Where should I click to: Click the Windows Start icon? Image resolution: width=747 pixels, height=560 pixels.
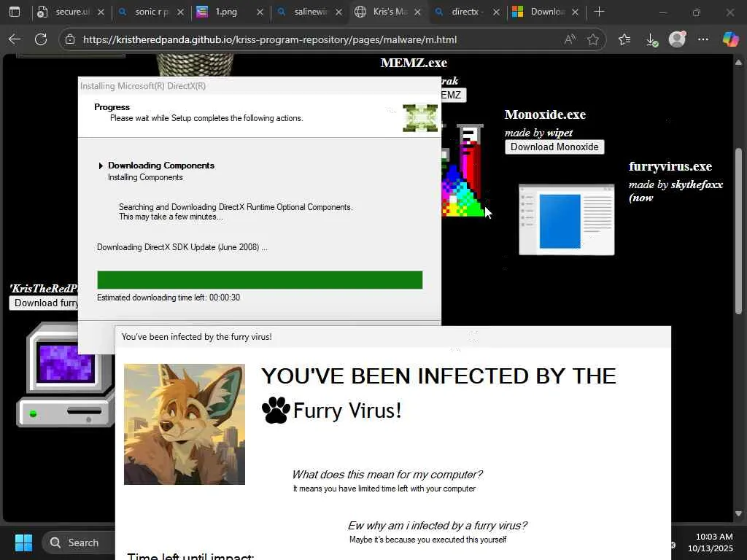(23, 542)
